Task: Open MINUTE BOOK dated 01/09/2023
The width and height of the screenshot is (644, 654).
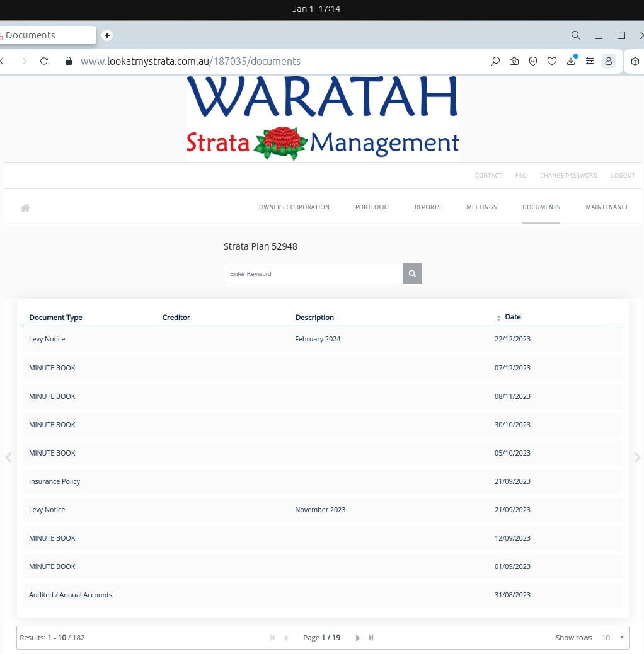Action: click(x=323, y=566)
